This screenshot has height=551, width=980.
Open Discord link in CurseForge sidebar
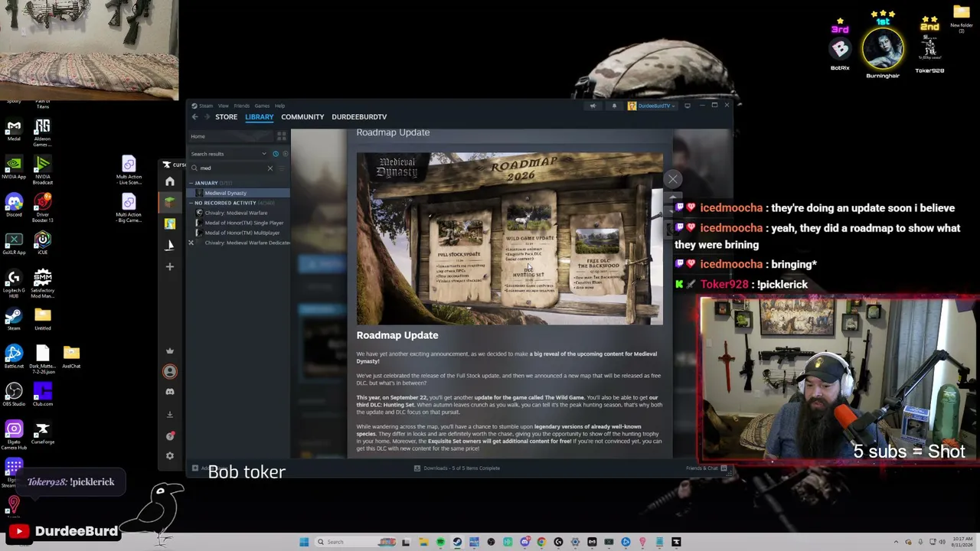(x=170, y=392)
